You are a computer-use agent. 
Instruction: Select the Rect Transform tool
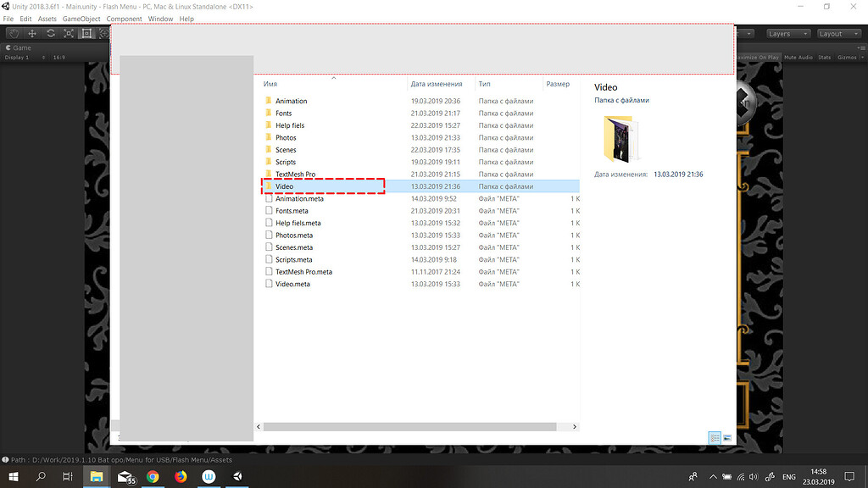(86, 33)
